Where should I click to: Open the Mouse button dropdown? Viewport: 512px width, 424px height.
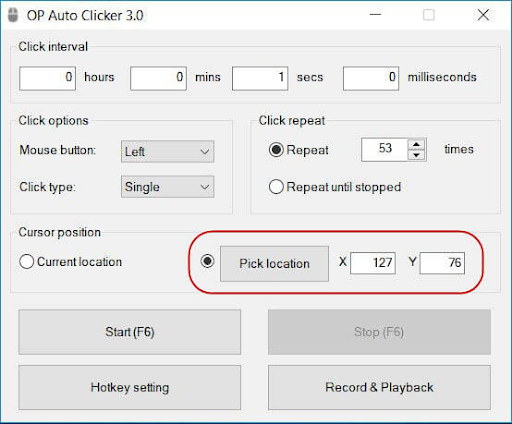(167, 152)
